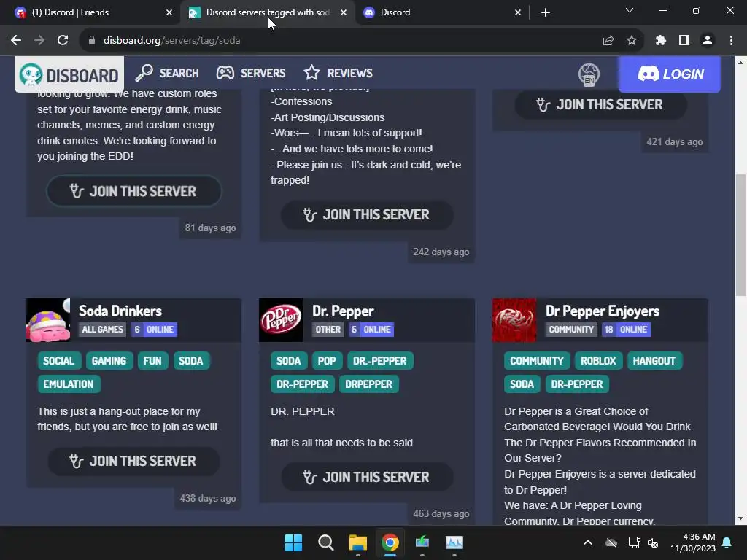This screenshot has height=560, width=747.
Task: Expand the tab search chevron
Action: point(630,10)
